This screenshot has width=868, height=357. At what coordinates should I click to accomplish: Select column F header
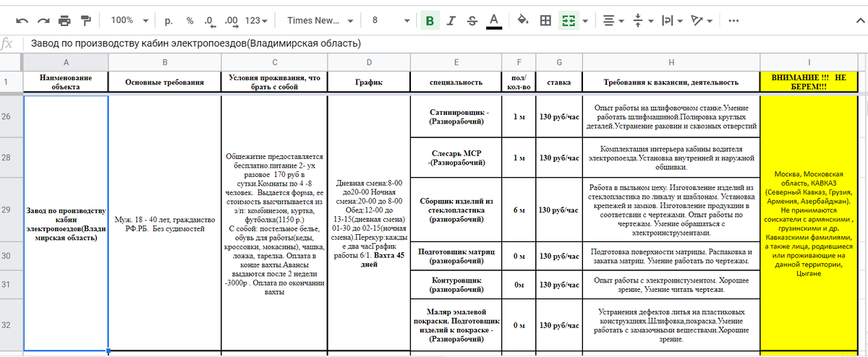point(519,62)
